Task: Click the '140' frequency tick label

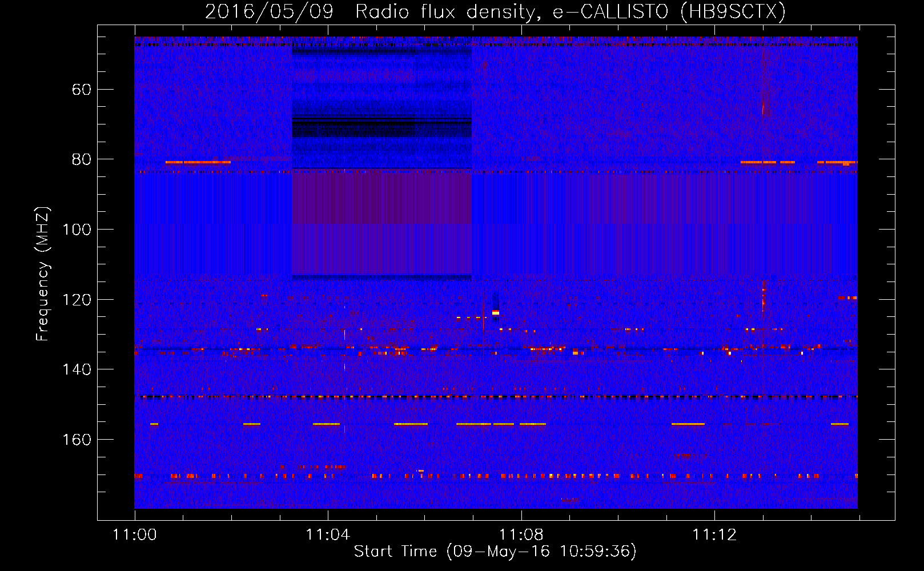Action: (x=77, y=369)
